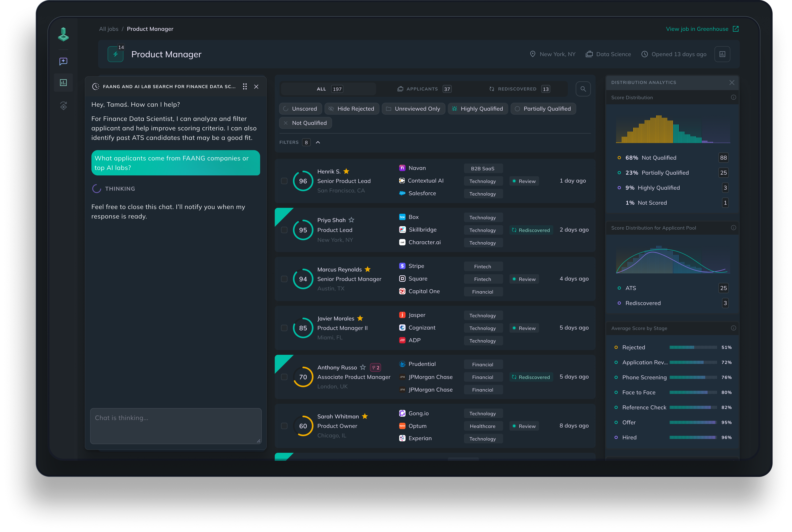Viewport: 792px width, 532px height.
Task: Toggle the Highly Qualified filter chip
Action: (477, 109)
